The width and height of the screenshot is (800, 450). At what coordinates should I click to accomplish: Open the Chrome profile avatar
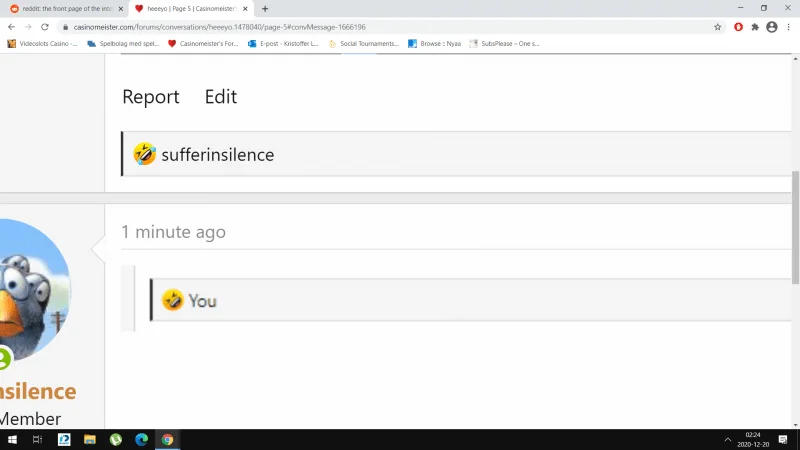772,27
